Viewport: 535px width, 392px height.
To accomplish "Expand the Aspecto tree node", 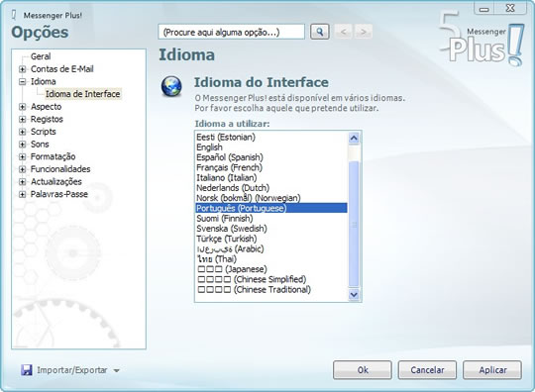I will [x=22, y=107].
